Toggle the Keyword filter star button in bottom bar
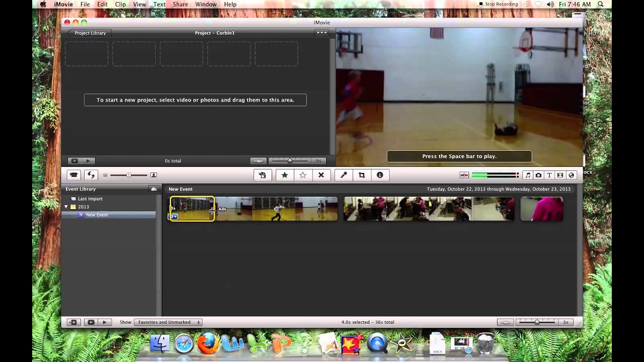Viewport: 644px width, 362px height. point(73,322)
